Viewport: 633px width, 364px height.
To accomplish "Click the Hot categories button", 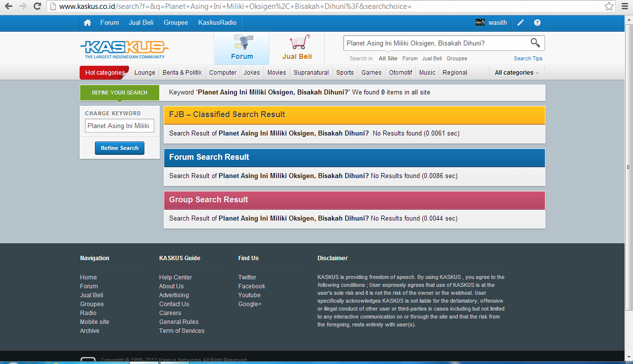I will point(104,73).
